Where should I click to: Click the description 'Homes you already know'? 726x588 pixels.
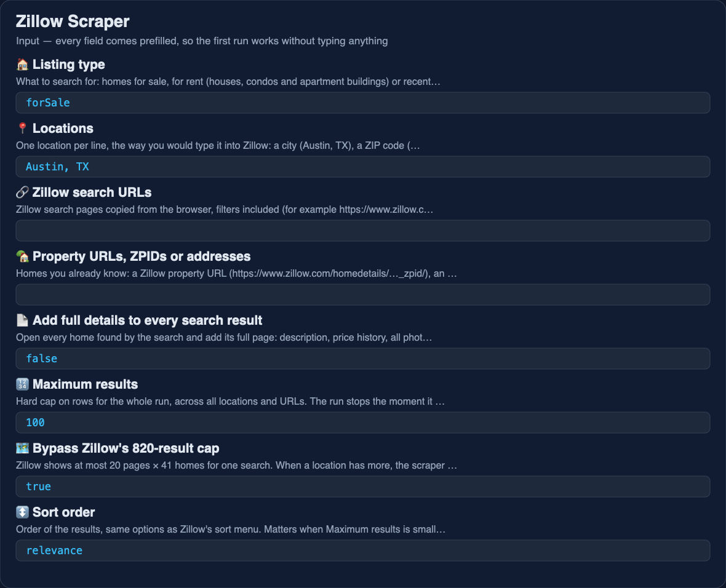(237, 273)
